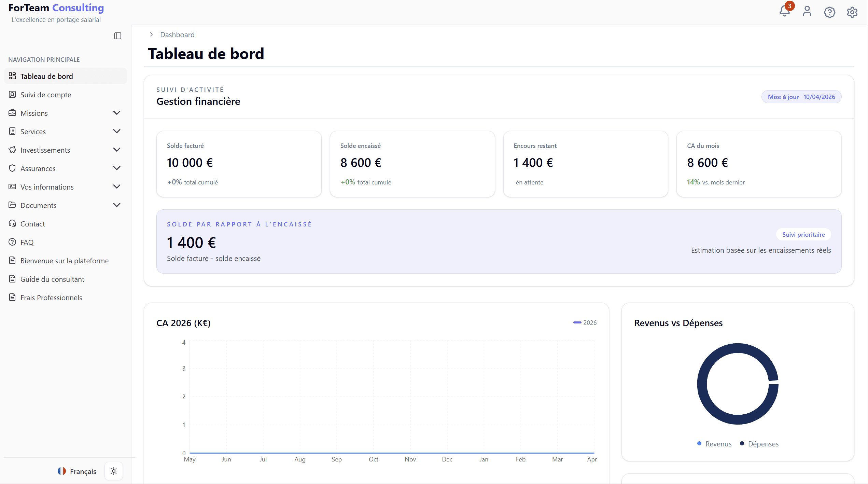Open the Dashboard breadcrumb link
This screenshot has height=484, width=868.
coord(177,34)
